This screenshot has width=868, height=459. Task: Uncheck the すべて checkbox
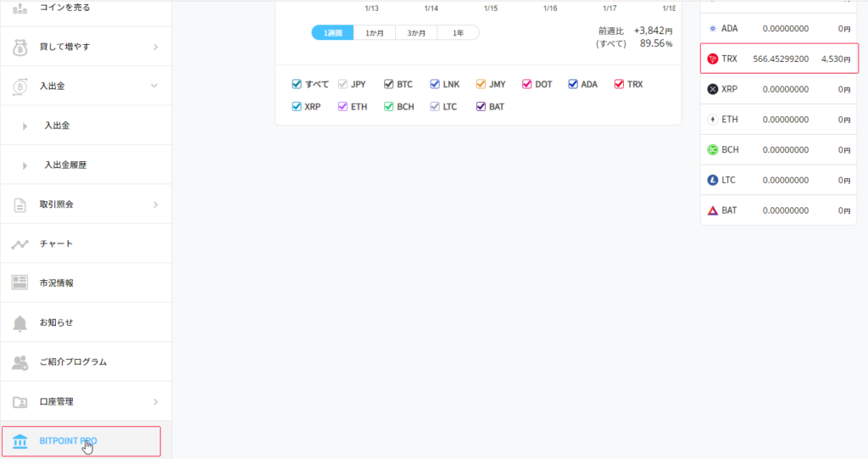[x=297, y=84]
